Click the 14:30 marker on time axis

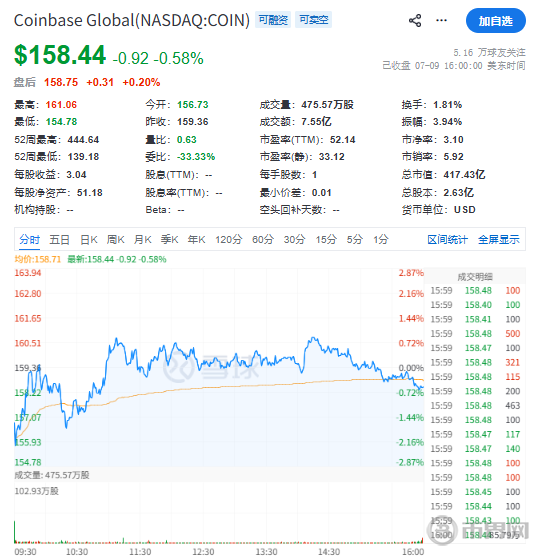coord(329,552)
